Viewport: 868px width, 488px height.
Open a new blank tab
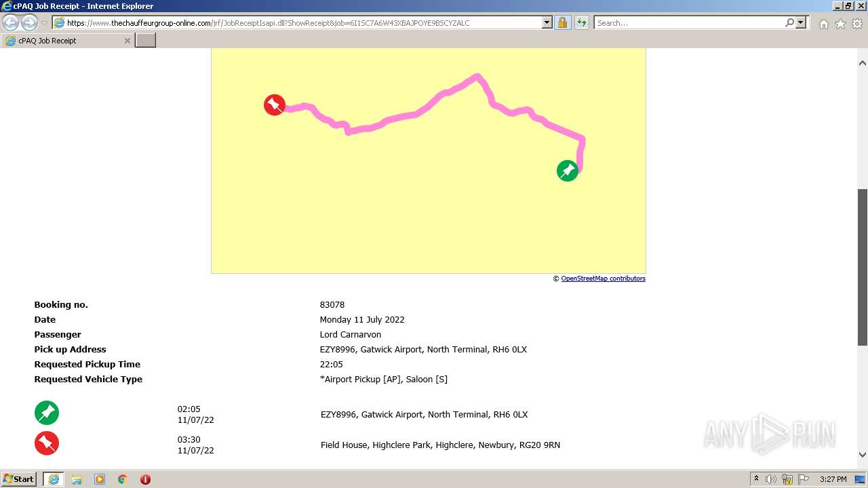click(146, 41)
